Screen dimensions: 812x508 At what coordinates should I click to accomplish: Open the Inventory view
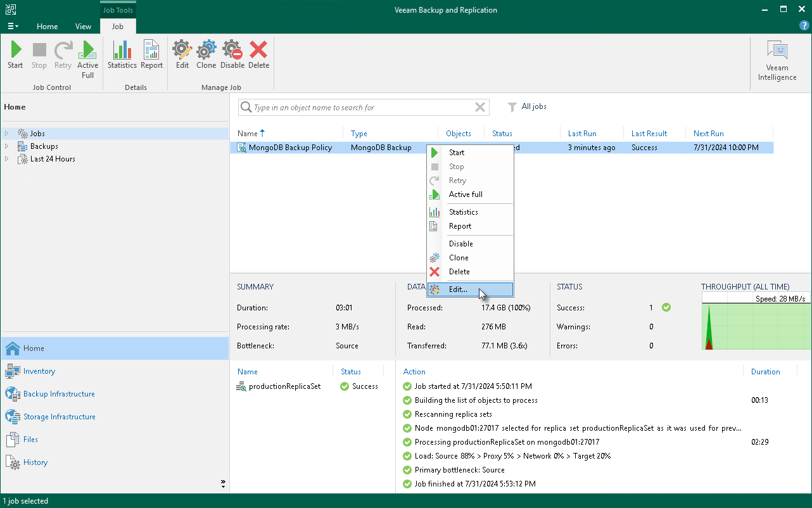(x=115, y=371)
